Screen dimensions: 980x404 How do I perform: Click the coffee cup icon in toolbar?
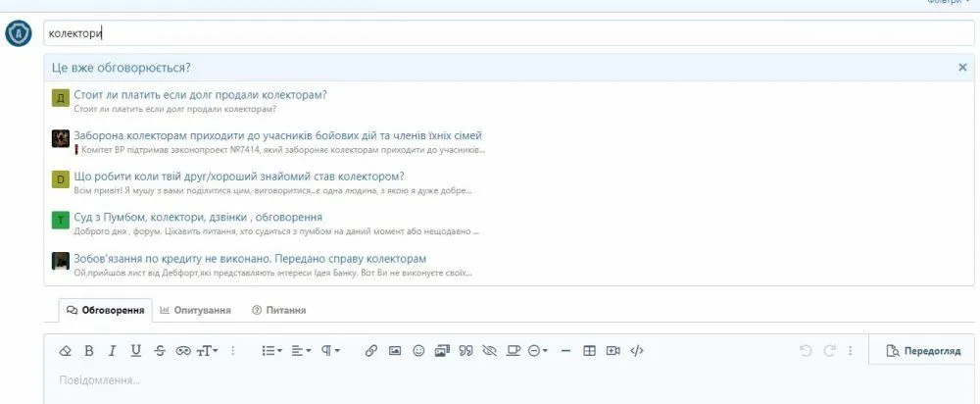click(514, 351)
